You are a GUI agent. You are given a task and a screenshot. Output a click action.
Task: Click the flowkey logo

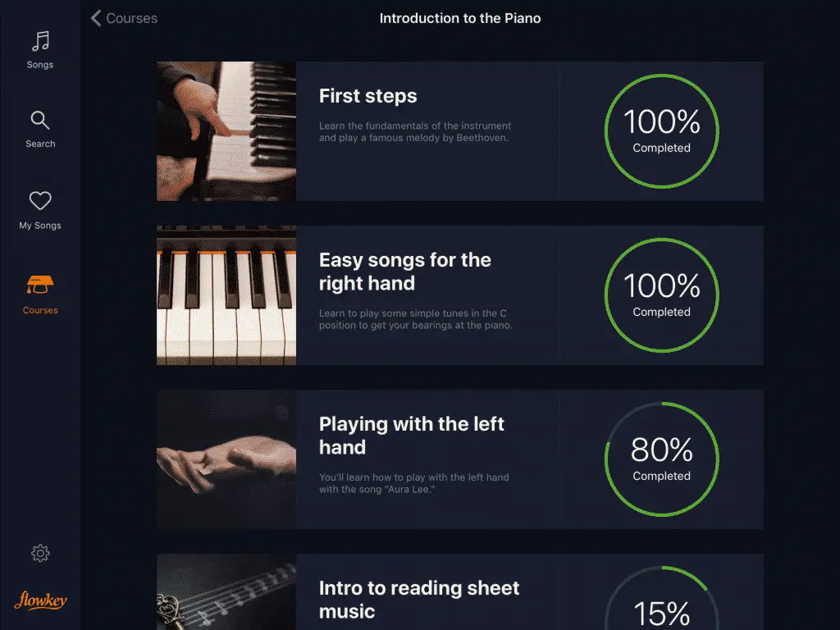pyautogui.click(x=40, y=600)
